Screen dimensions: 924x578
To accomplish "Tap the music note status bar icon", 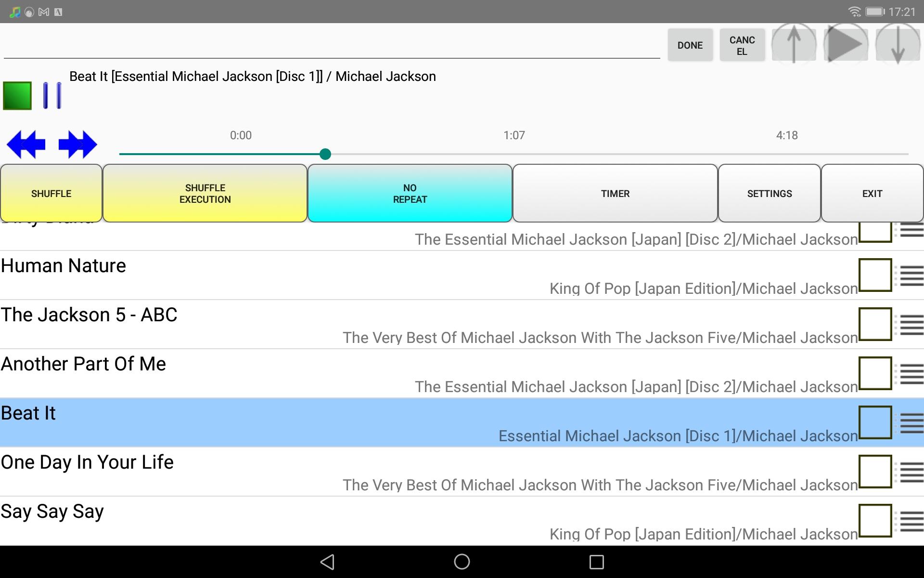I will (x=14, y=12).
